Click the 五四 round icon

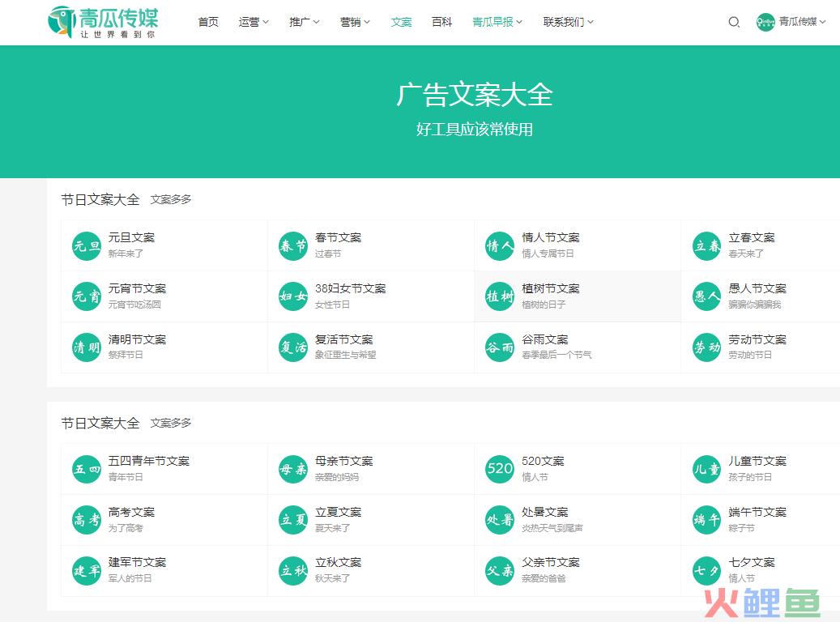point(86,469)
